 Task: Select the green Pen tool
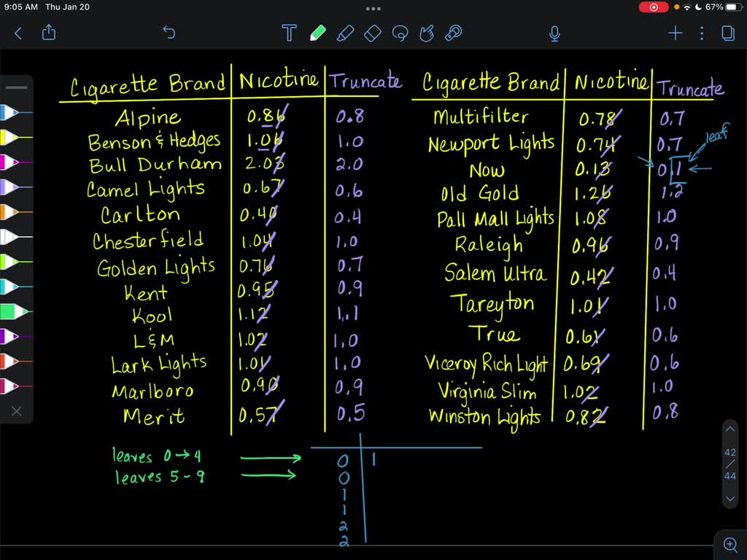317,33
